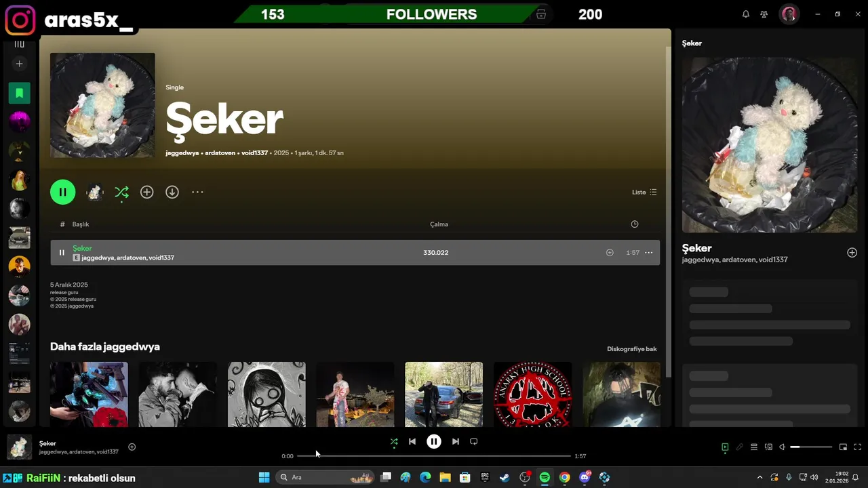Open the Anarky High School release cover
The height and width of the screenshot is (488, 868).
(x=532, y=394)
